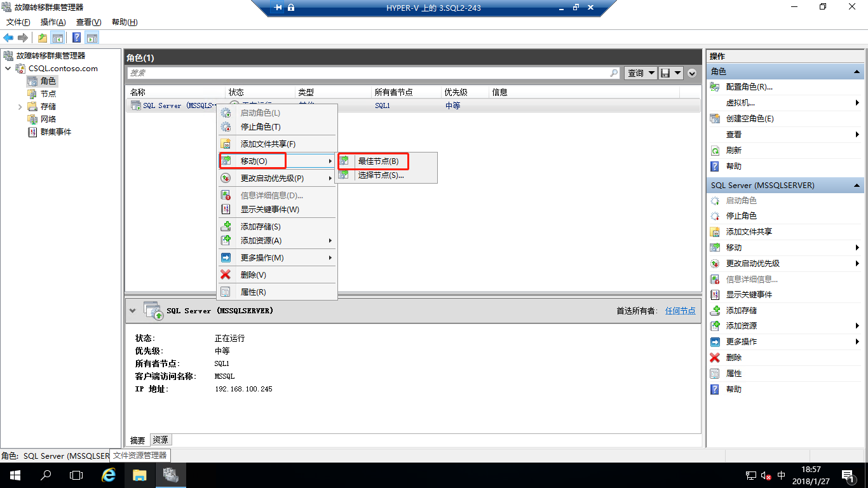The width and height of the screenshot is (868, 488).
Task: Click the back arrow toolbar icon
Action: tap(8, 37)
